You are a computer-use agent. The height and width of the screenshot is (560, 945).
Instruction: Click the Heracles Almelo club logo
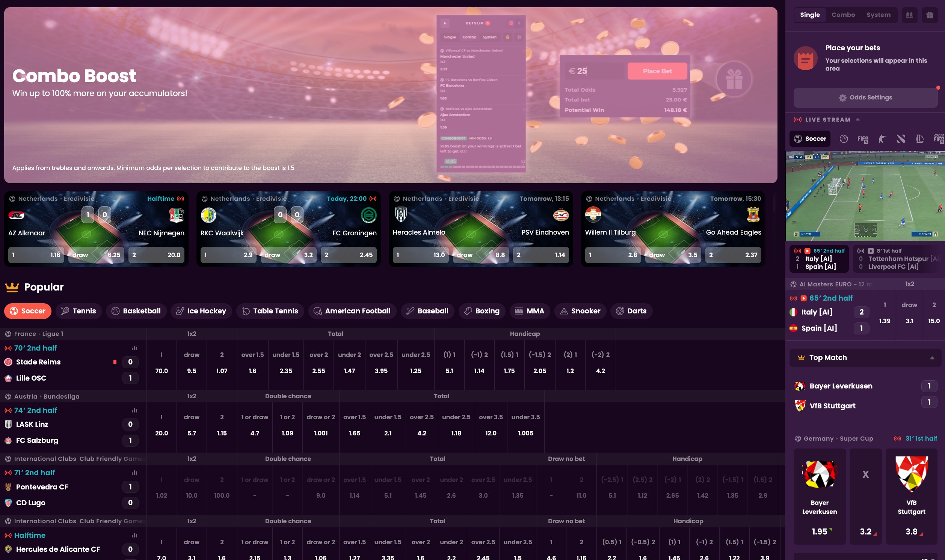point(401,215)
